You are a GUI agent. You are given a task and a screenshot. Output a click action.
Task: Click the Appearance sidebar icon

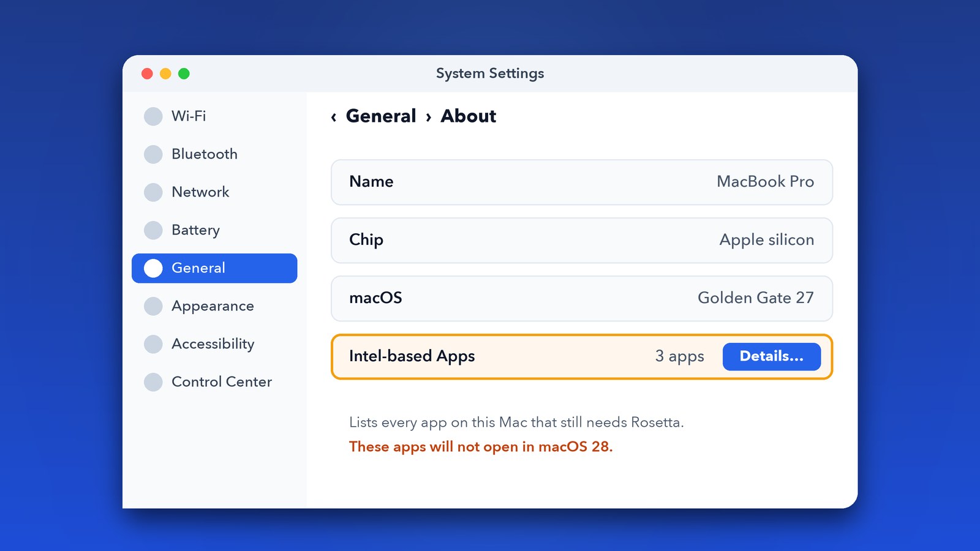coord(153,306)
